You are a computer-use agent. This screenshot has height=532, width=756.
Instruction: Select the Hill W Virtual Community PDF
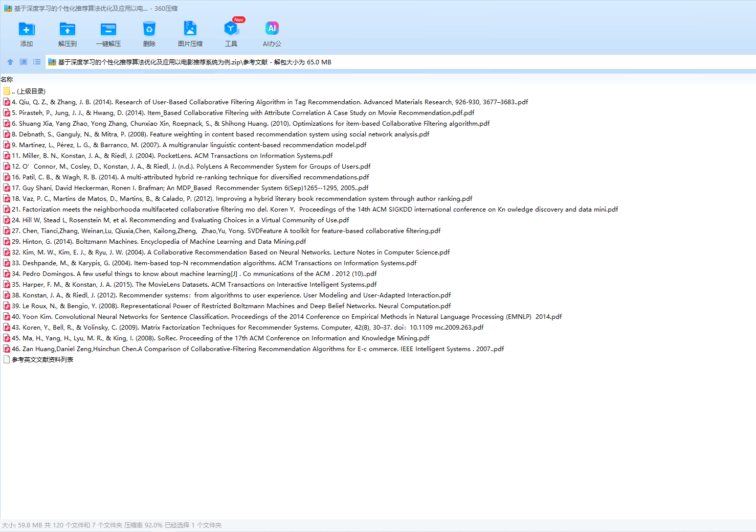tap(181, 220)
